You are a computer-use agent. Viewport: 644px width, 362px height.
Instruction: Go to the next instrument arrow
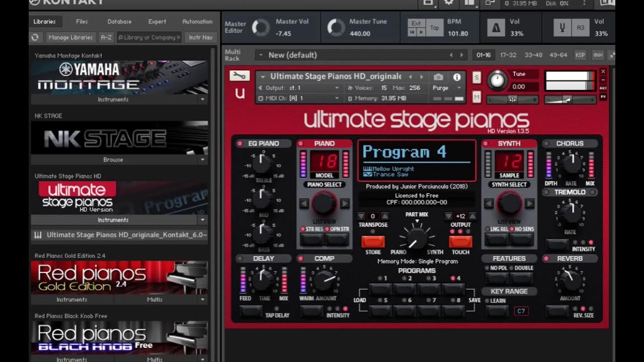422,77
